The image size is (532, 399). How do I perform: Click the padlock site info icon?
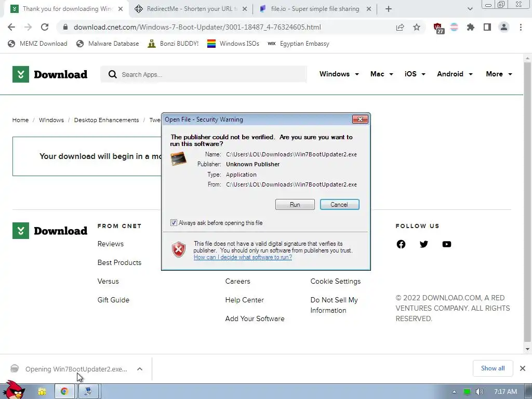(65, 27)
